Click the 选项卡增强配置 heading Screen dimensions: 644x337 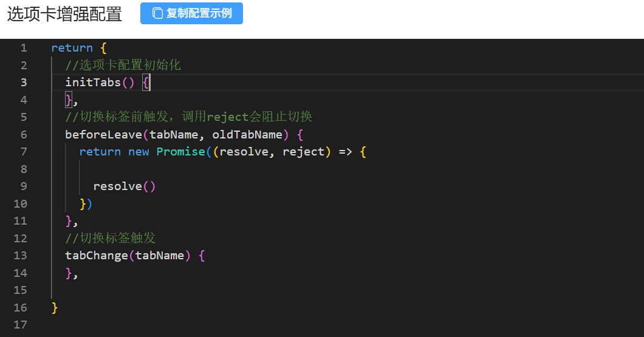click(x=64, y=14)
